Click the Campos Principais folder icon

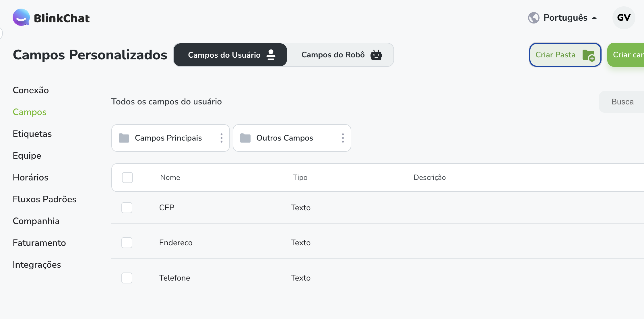pos(124,138)
